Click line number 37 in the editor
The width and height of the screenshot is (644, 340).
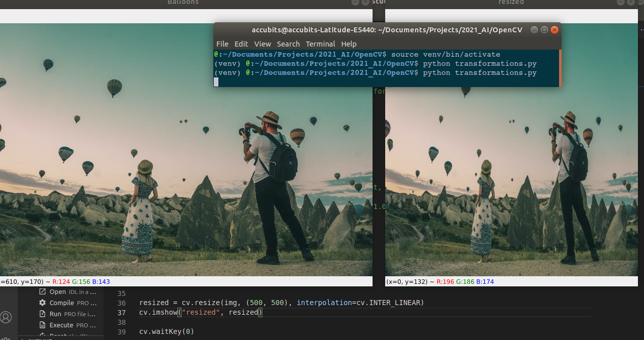121,312
